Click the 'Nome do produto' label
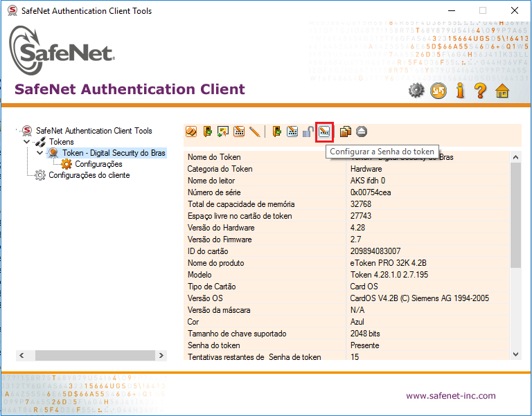Image resolution: width=532 pixels, height=416 pixels. pyautogui.click(x=216, y=263)
